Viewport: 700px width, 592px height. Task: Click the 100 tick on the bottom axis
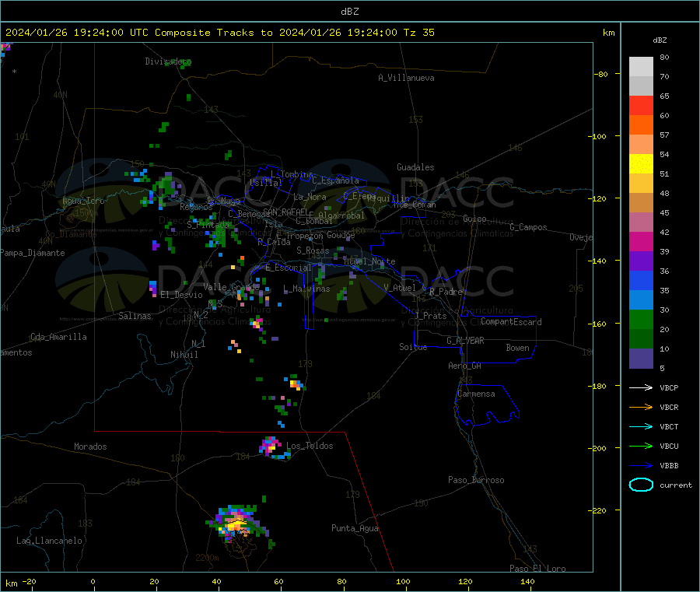click(403, 581)
